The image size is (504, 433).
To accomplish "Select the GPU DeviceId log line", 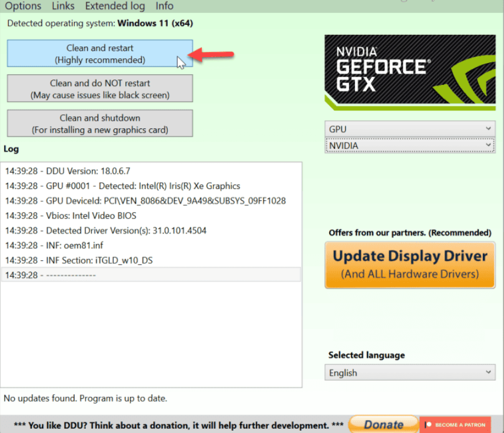I will click(145, 200).
